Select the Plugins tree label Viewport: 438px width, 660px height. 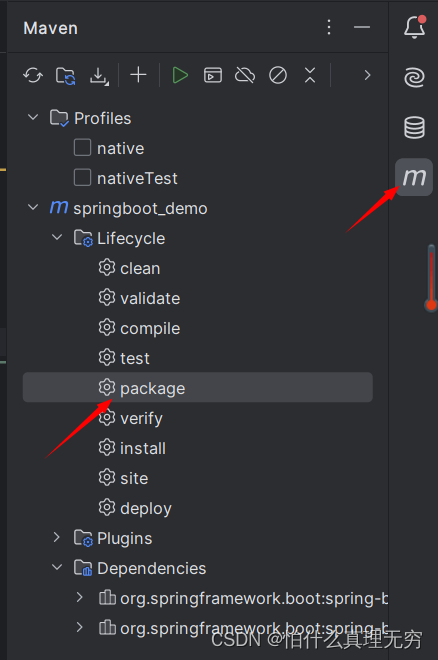tap(125, 538)
